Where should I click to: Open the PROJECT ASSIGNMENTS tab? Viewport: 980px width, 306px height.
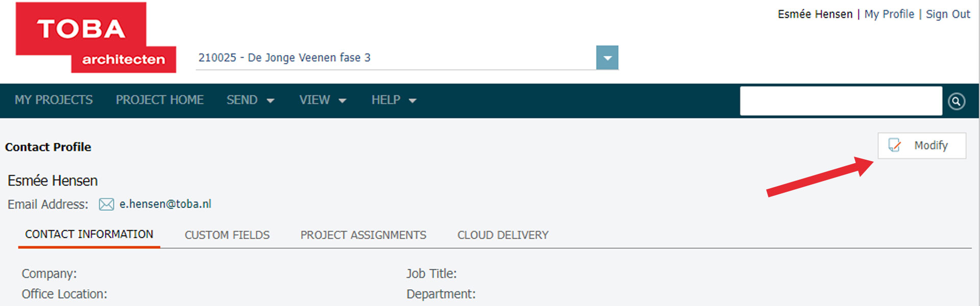tap(363, 235)
